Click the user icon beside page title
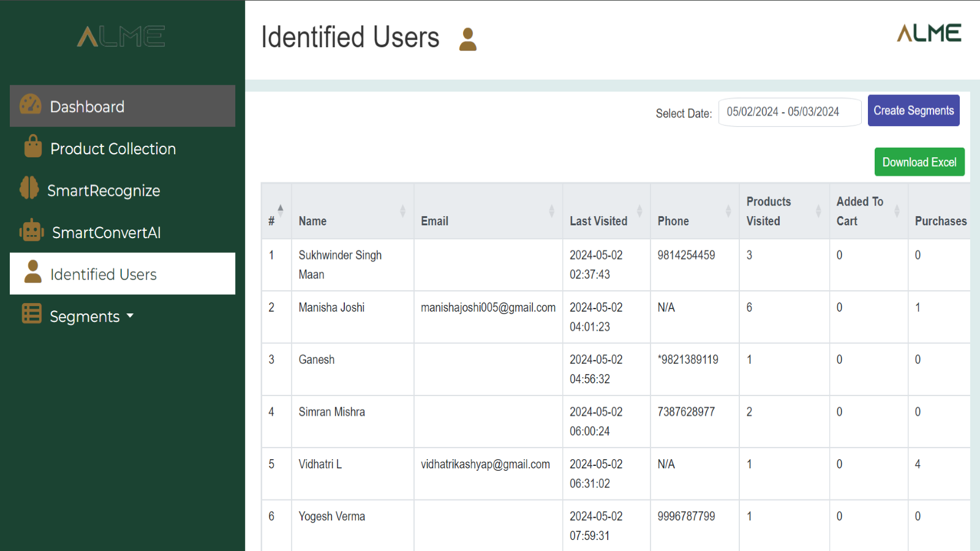This screenshot has height=551, width=980. point(468,39)
